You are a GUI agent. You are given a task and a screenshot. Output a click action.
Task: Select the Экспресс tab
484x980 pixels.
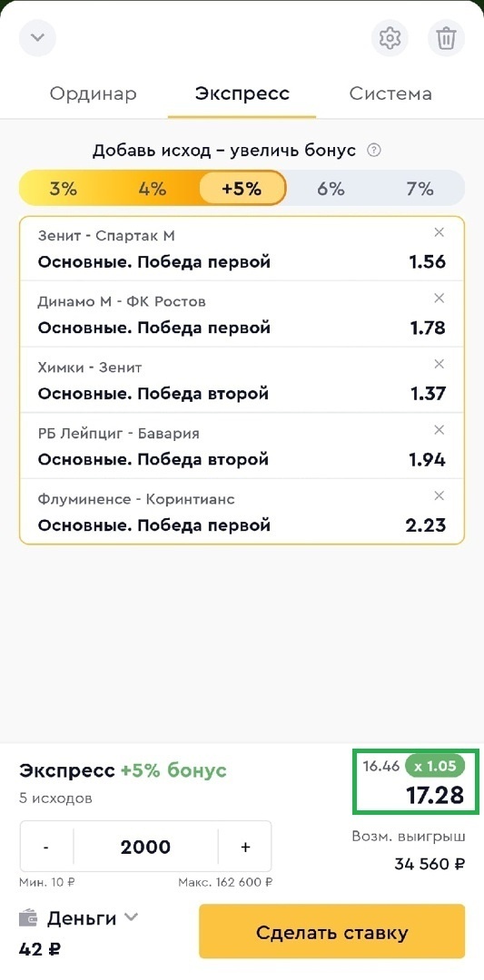242,93
